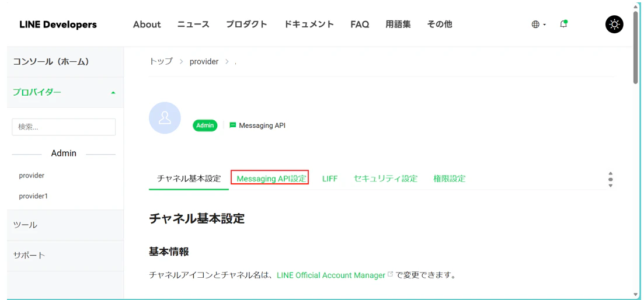This screenshot has width=644, height=300.
Task: Open the globe language selector
Action: (x=538, y=25)
